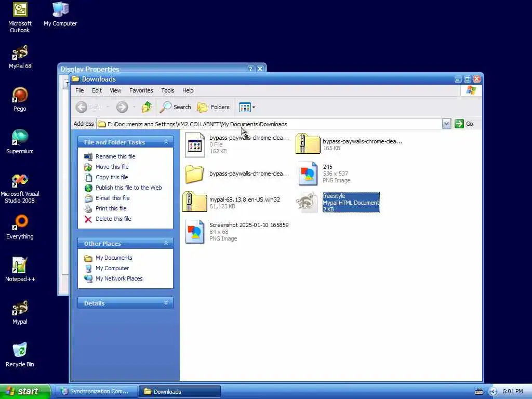Click the Forward navigation arrow

tap(122, 107)
